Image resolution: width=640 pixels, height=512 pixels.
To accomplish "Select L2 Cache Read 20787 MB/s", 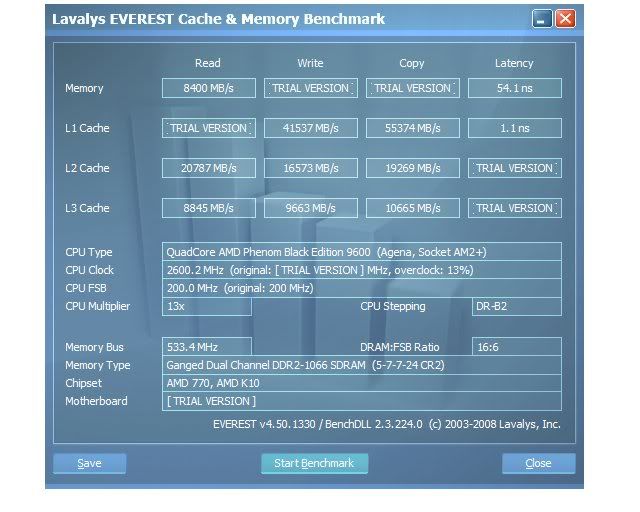I will tap(209, 168).
